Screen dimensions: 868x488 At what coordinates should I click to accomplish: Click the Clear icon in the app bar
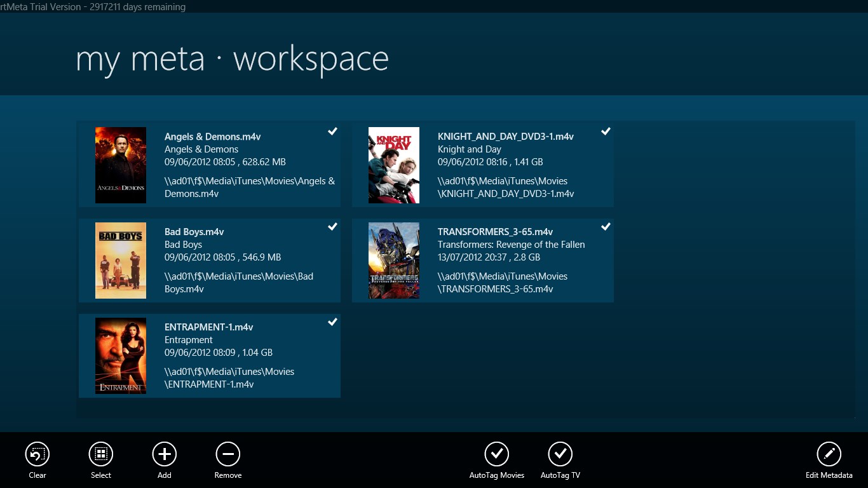pyautogui.click(x=37, y=454)
